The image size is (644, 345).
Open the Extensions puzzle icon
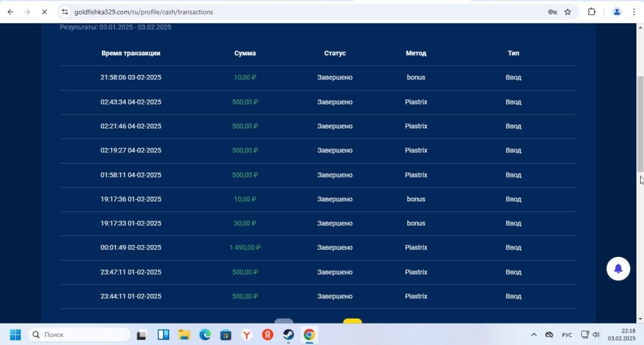pyautogui.click(x=591, y=12)
